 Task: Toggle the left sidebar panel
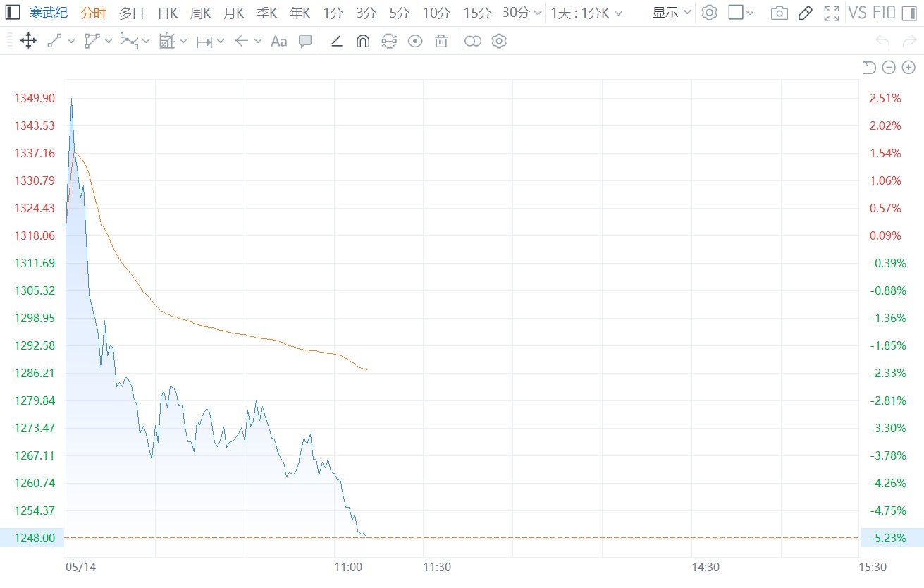[x=13, y=13]
